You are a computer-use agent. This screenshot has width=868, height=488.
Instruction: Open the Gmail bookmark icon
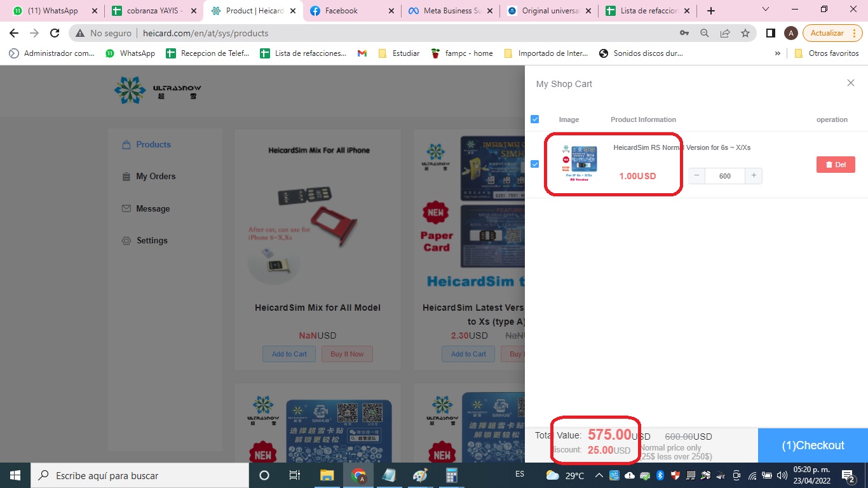click(x=362, y=53)
